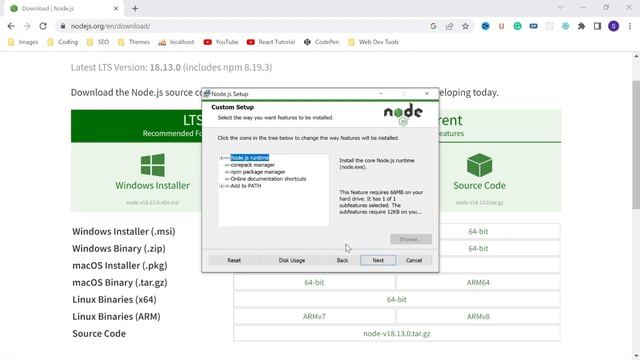Viewport: 640px width, 360px height.
Task: Select the Download | Node.js browser tab
Action: tap(64, 9)
